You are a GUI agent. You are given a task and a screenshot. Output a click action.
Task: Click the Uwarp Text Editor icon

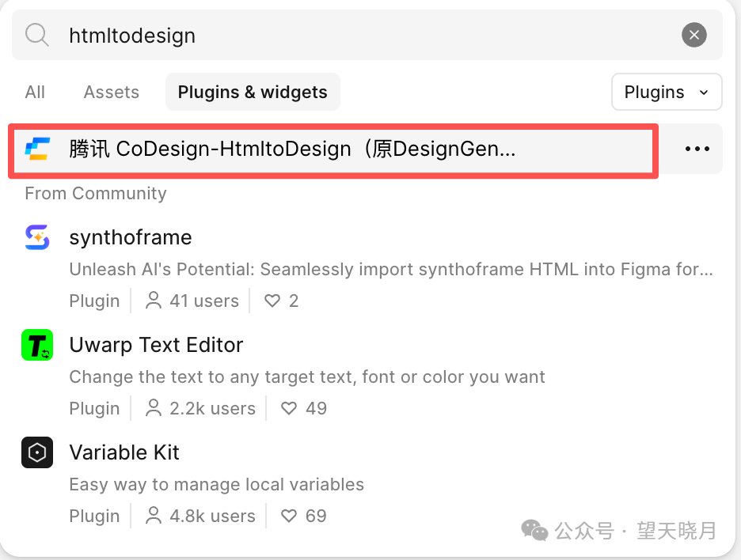click(37, 345)
